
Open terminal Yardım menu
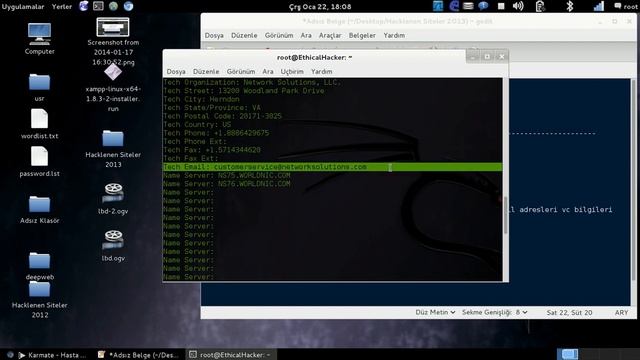click(x=322, y=71)
